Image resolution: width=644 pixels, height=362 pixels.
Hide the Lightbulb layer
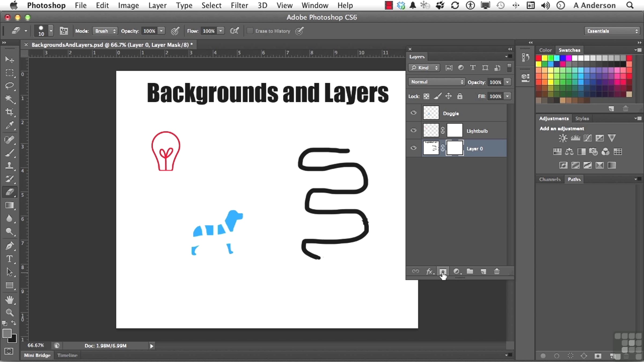click(x=414, y=130)
